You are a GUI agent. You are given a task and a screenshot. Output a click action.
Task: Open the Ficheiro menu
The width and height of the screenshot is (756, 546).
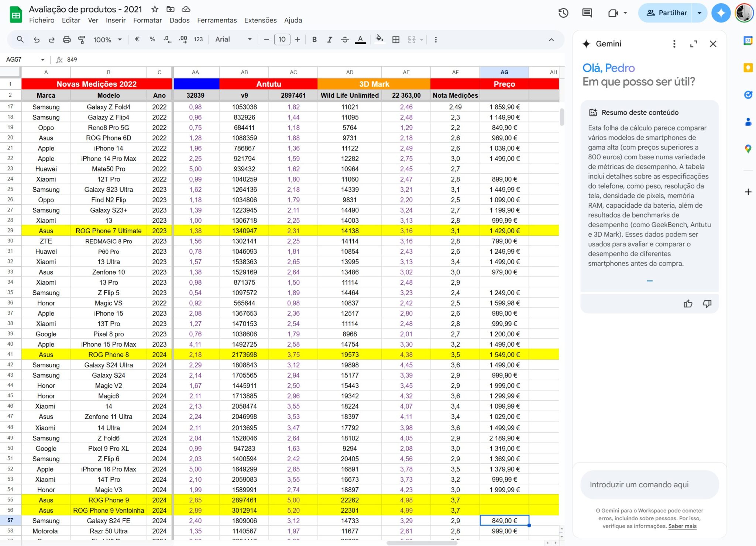point(42,20)
